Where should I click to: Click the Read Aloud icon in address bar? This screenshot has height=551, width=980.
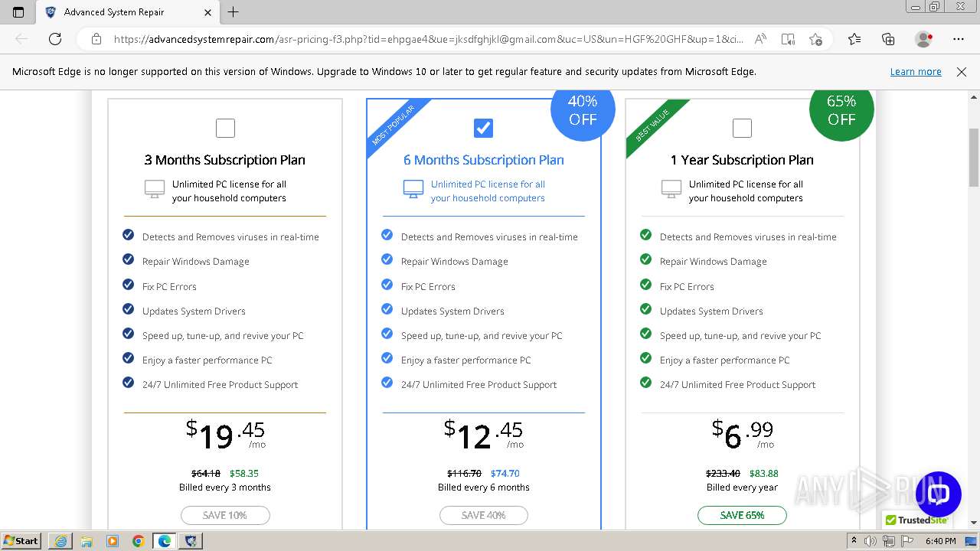(760, 39)
